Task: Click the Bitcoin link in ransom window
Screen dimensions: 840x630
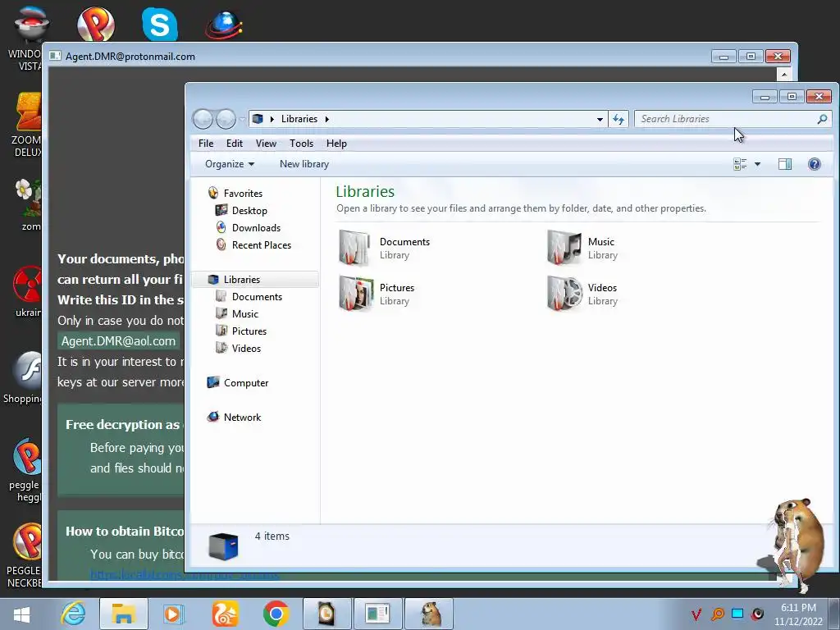Action: 185,575
